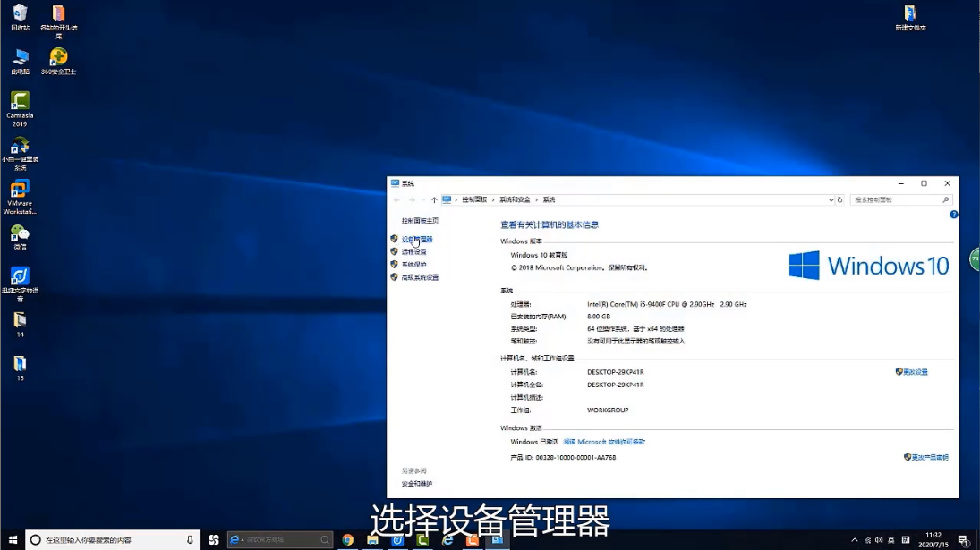Open 控制面板主页 in the sidebar
Viewport: 980px width, 550px height.
[420, 221]
